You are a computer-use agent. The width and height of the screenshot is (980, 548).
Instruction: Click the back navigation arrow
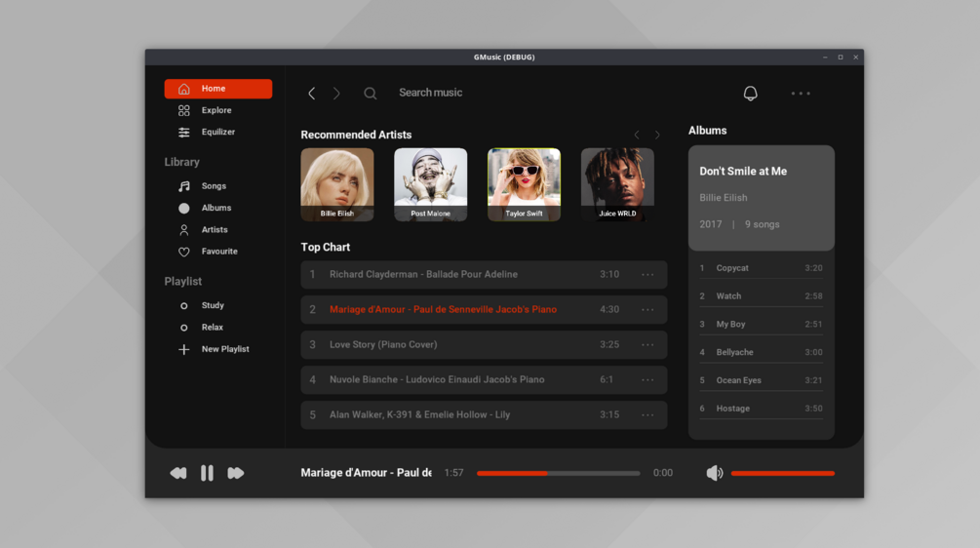tap(311, 93)
